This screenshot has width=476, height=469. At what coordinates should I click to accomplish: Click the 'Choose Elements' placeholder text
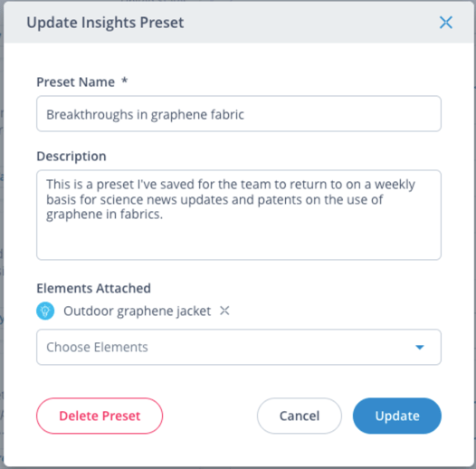point(97,347)
